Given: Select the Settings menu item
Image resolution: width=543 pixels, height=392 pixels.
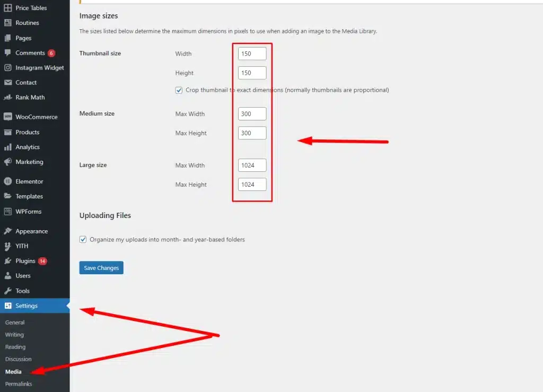Looking at the screenshot, I should click(34, 306).
